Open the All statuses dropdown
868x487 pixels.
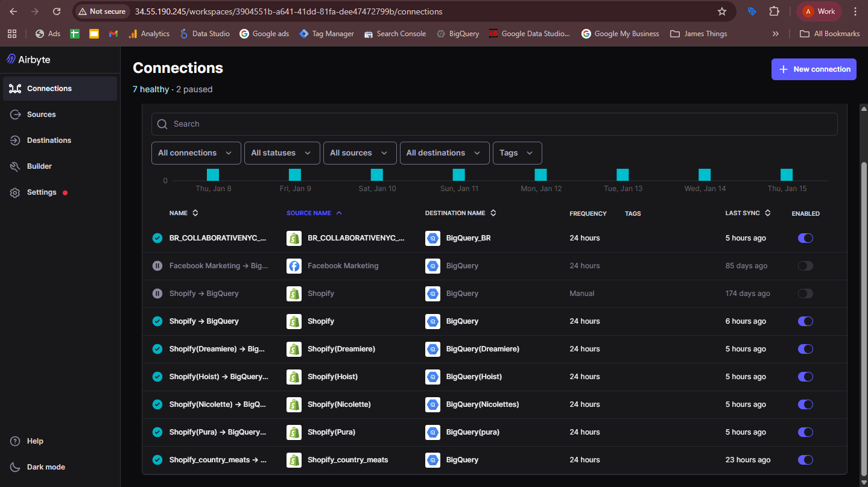click(x=282, y=153)
